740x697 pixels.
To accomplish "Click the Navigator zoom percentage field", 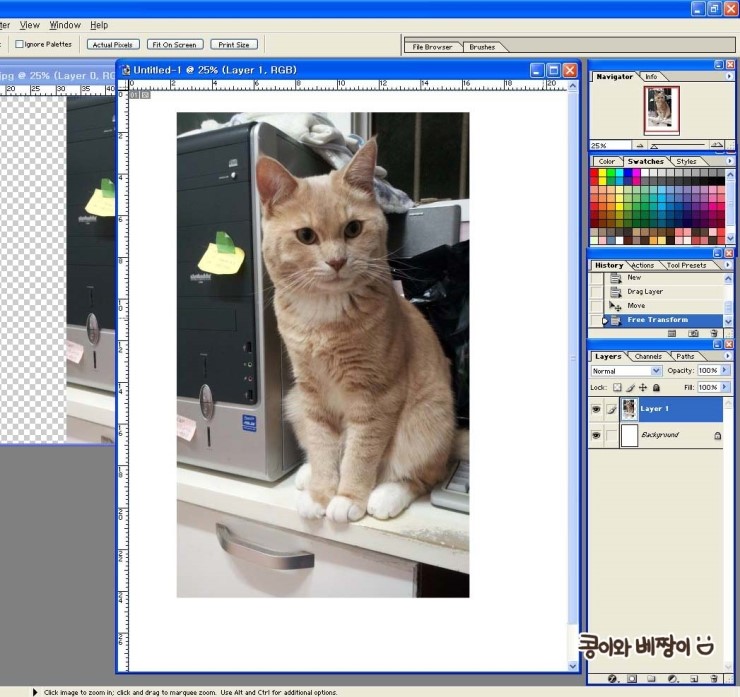I will (x=610, y=145).
